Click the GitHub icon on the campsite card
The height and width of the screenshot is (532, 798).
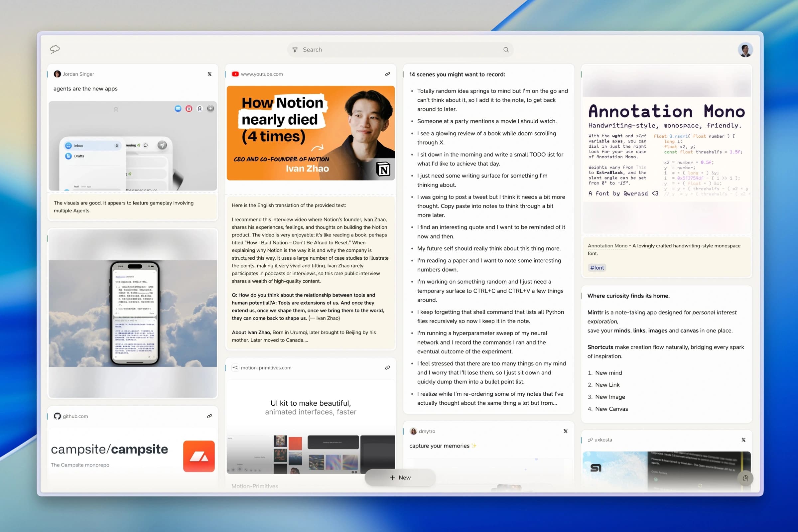coord(57,416)
